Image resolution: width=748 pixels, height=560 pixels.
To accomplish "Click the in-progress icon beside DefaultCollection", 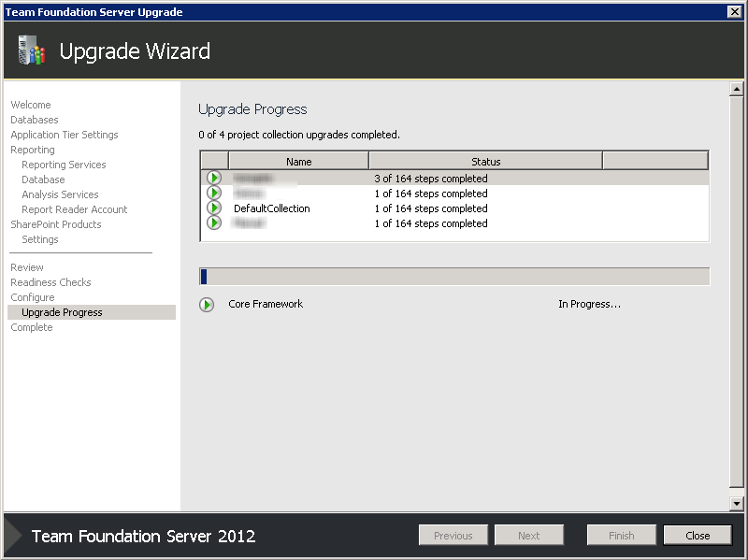I will pos(214,208).
